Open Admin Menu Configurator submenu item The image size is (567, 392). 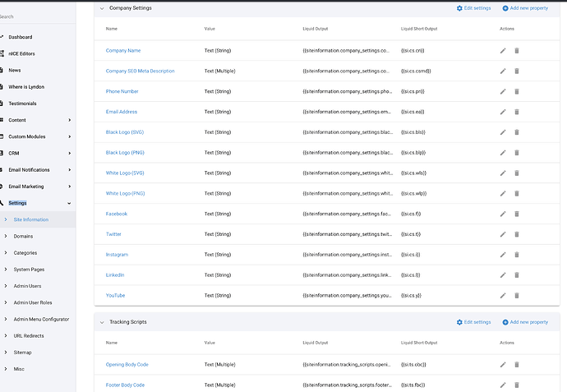tap(41, 320)
